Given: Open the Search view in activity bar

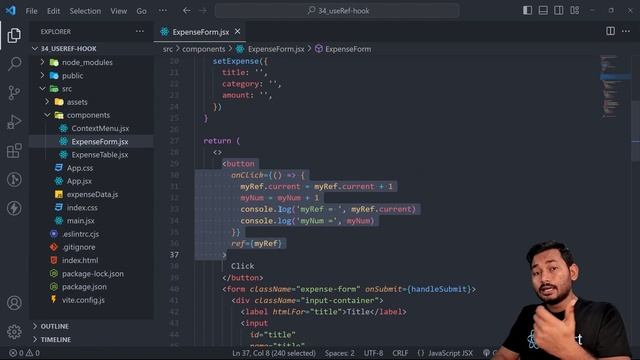Looking at the screenshot, I should click(14, 64).
